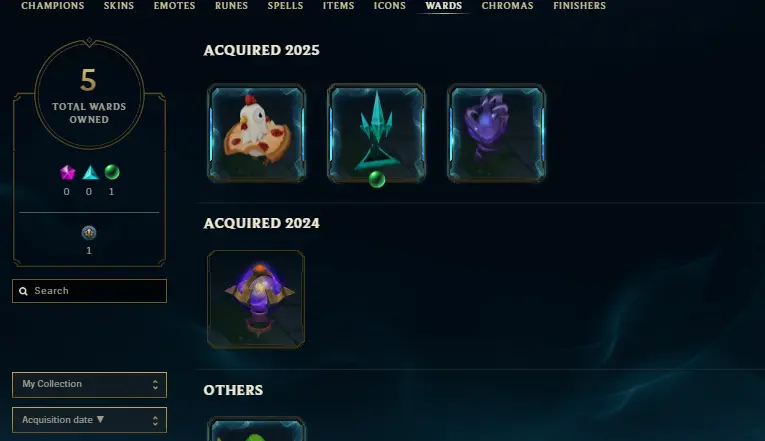
Task: Click the search magnifier icon
Action: [x=23, y=291]
